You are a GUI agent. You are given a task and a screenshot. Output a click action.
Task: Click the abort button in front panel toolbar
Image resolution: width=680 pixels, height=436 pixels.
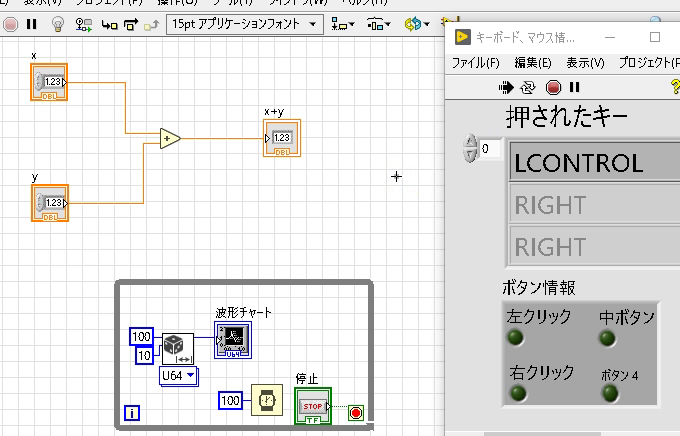553,88
